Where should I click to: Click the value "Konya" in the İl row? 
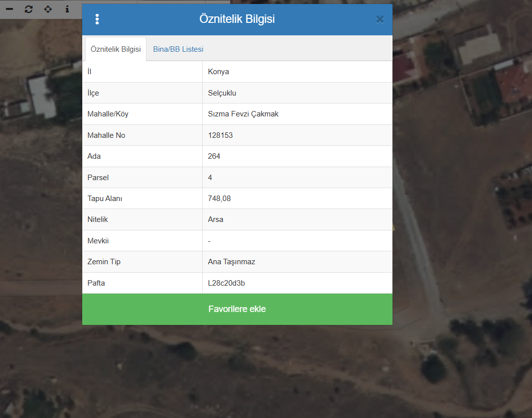(218, 72)
